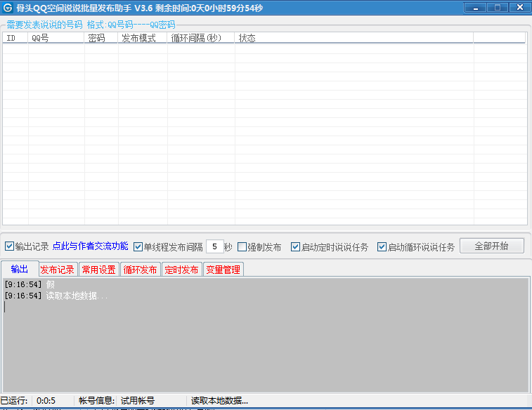The height and width of the screenshot is (410, 532).
Task: Click the QQ号 column header
Action: 56,38
